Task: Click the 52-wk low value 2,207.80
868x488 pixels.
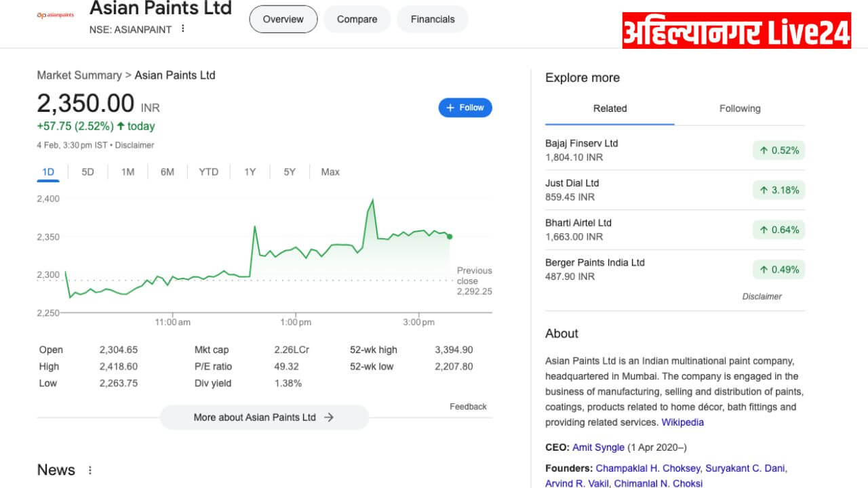Action: (454, 367)
